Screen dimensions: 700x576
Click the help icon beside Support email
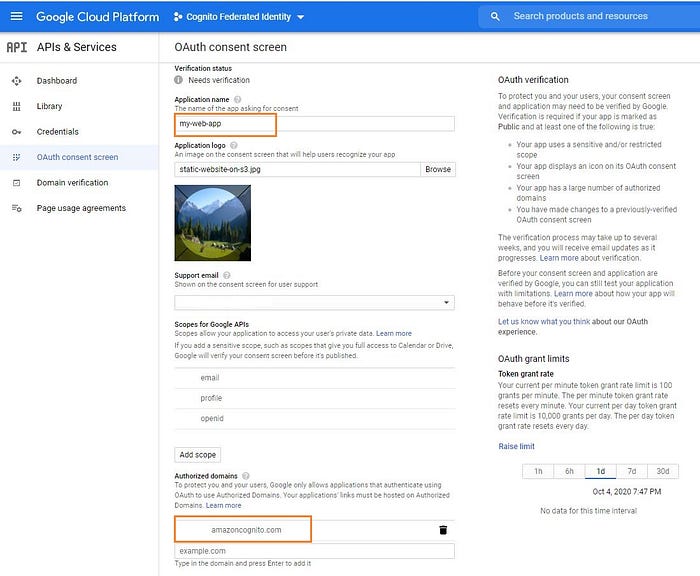[227, 275]
